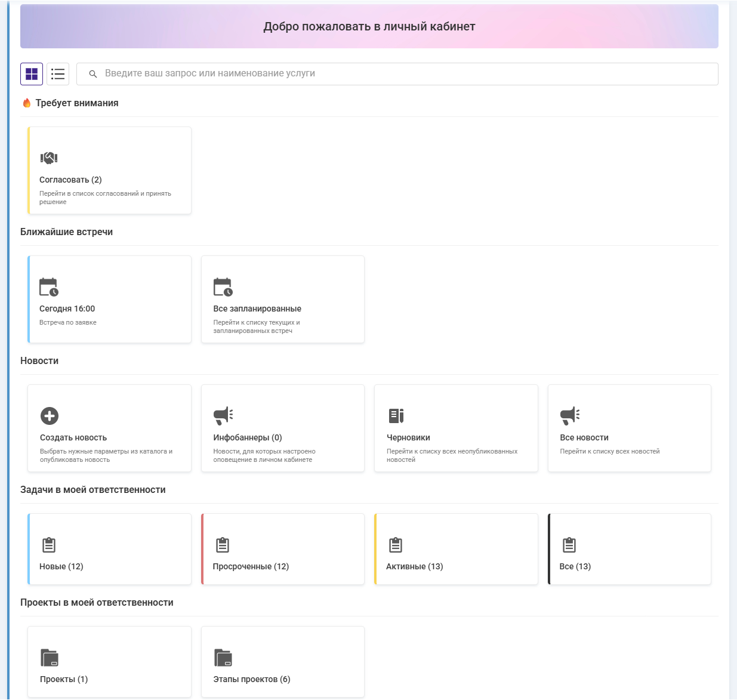Switch to grid tile view
The height and width of the screenshot is (700, 737).
pyautogui.click(x=32, y=74)
